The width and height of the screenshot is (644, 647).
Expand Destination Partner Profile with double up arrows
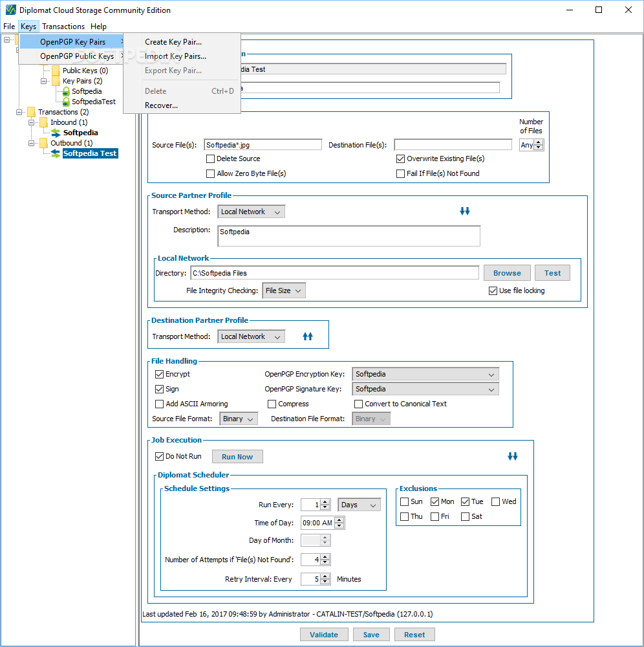click(308, 336)
